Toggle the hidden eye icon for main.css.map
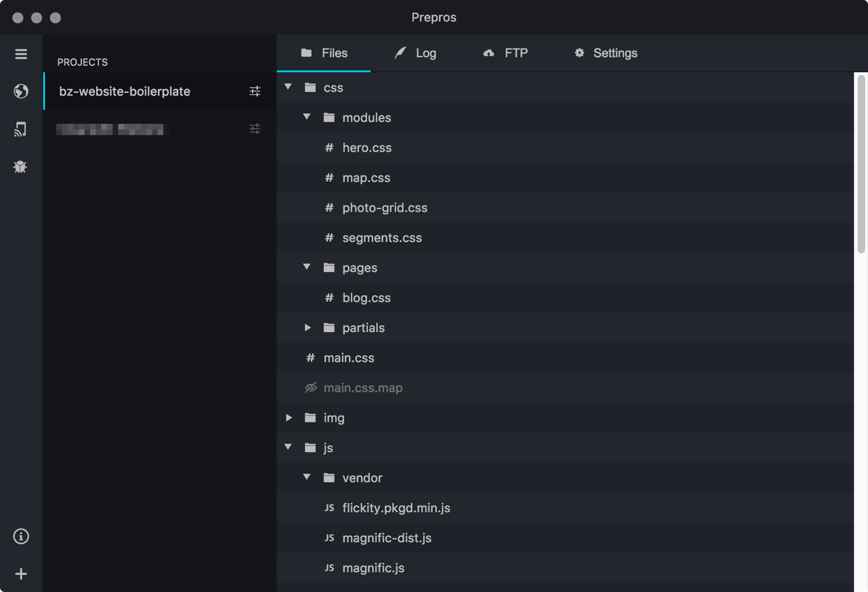The height and width of the screenshot is (592, 868). (311, 388)
